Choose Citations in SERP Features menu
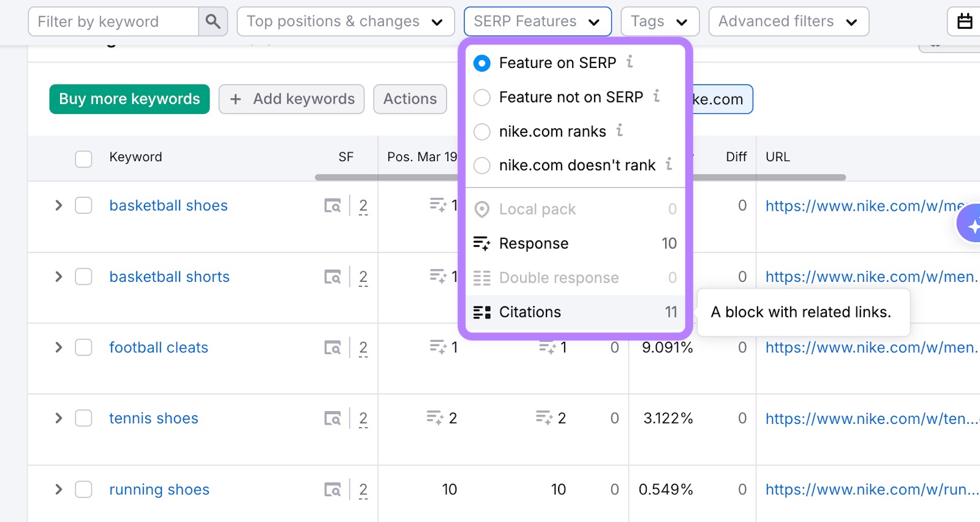Screen dimensions: 980x522 point(530,312)
